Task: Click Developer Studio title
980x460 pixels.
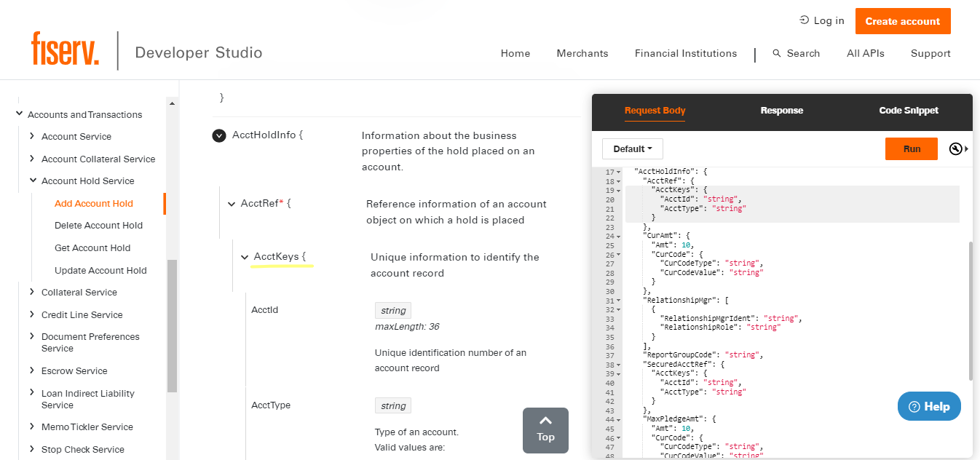Action: tap(199, 52)
